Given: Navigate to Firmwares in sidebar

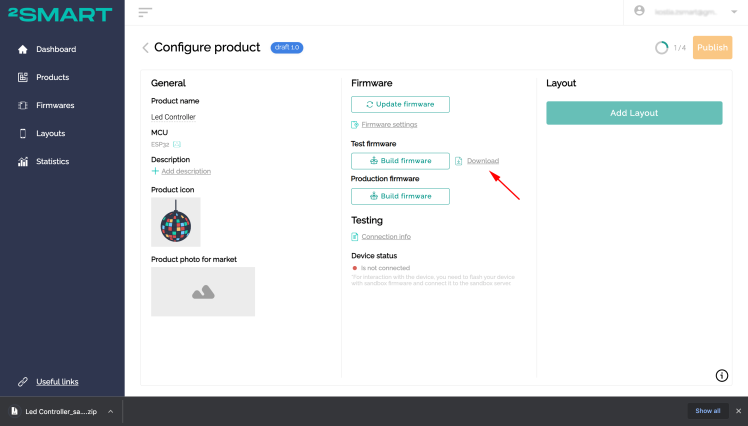Looking at the screenshot, I should click(55, 105).
